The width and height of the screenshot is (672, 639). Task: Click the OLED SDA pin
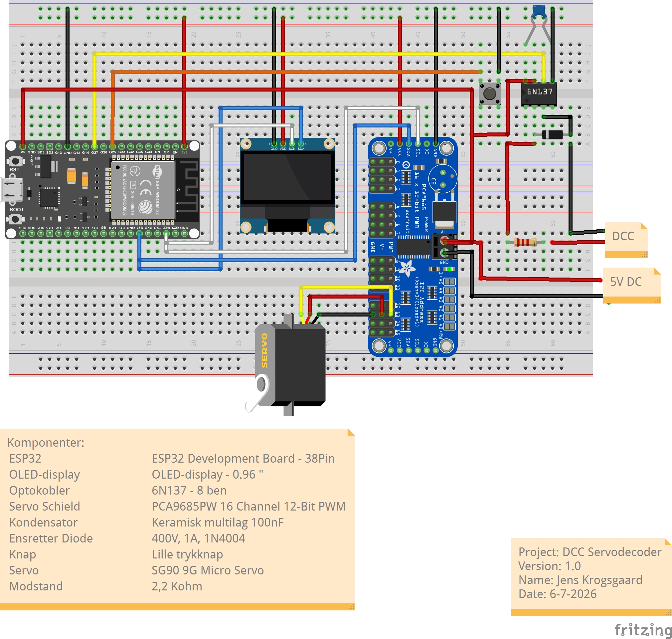click(301, 144)
